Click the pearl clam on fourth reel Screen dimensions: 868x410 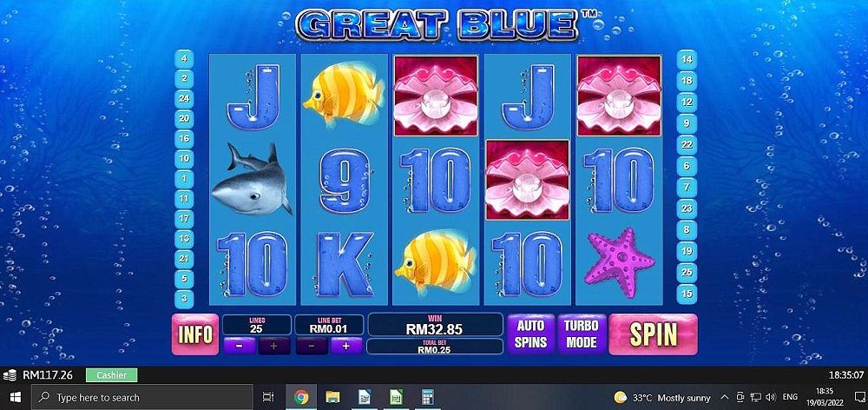(x=527, y=179)
